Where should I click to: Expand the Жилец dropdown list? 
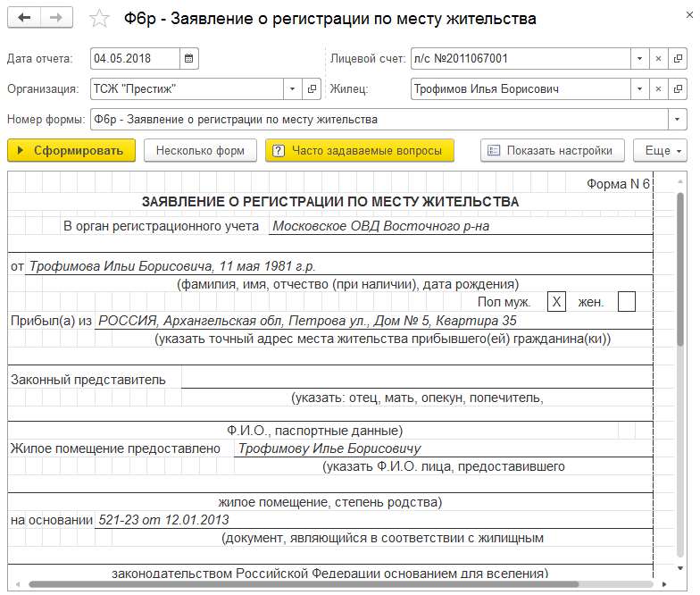[x=639, y=89]
